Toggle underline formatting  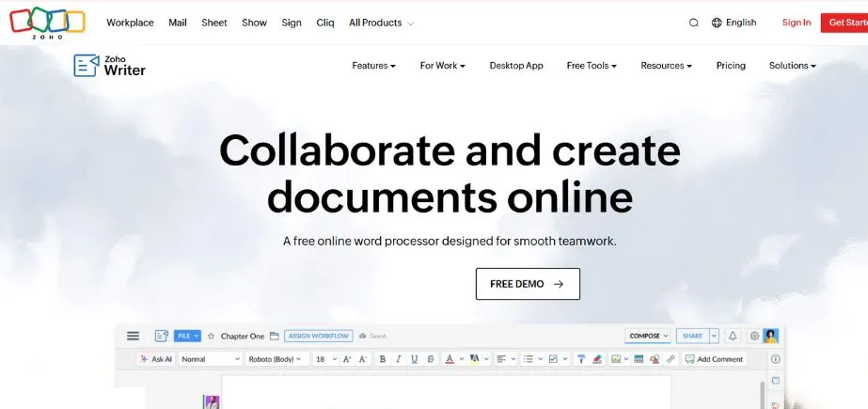[414, 359]
